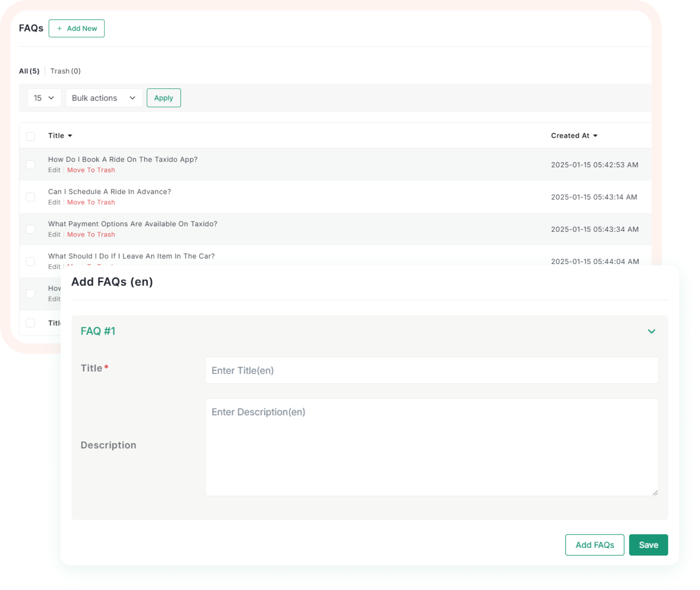
Task: Move 'What Payment Options' FAQ to trash
Action: click(91, 235)
